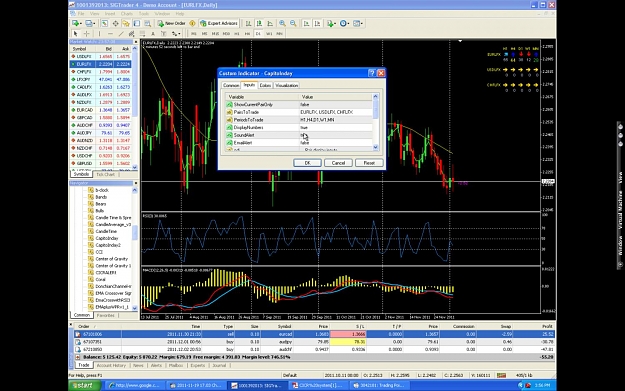Screen dimensions: 625x391
Task: Switch chart to D1 timeframe
Action: 258,34
